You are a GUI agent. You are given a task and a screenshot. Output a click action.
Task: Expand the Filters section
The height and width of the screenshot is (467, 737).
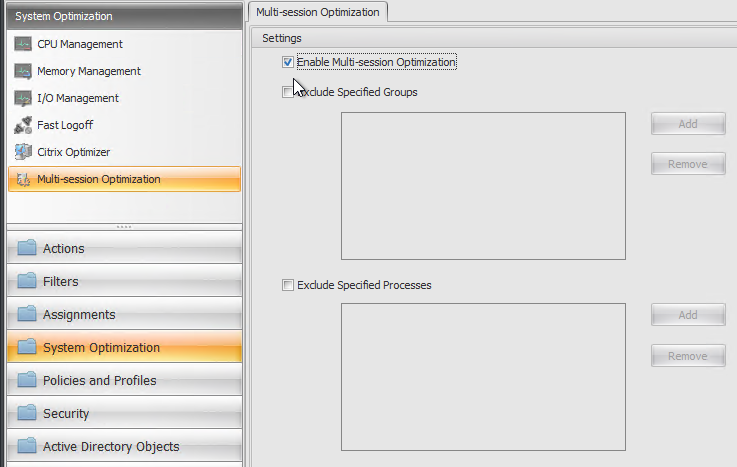pyautogui.click(x=125, y=280)
